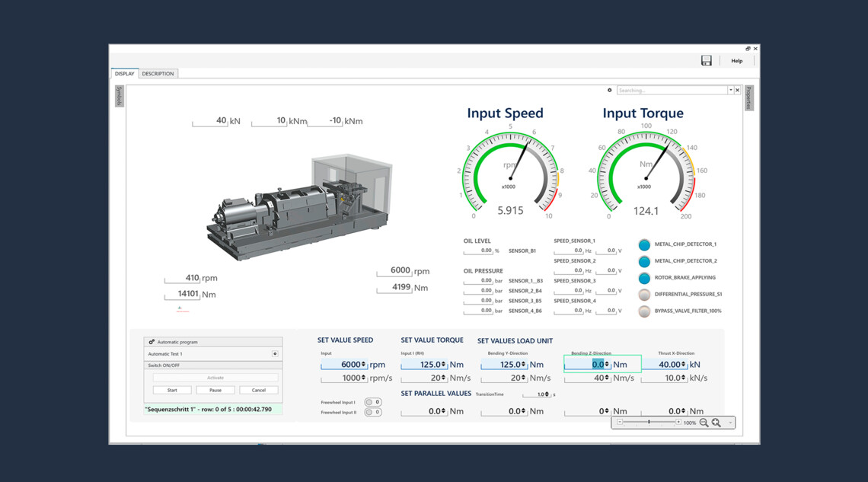Viewport: 868px width, 482px height.
Task: Click gear icon next to Automatic Test 1
Action: coord(275,354)
